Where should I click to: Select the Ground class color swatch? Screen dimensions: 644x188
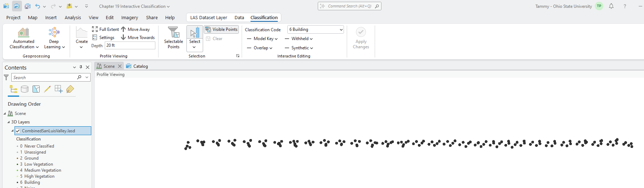(x=17, y=159)
